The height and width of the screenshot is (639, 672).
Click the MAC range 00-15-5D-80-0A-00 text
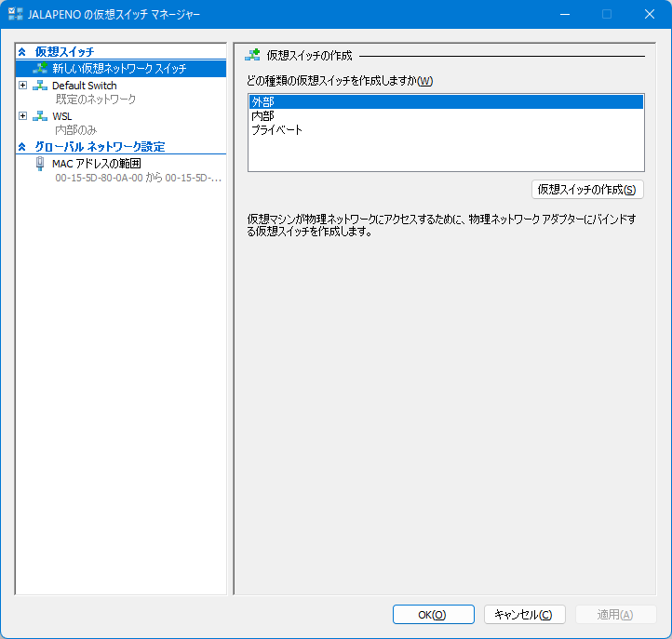139,178
